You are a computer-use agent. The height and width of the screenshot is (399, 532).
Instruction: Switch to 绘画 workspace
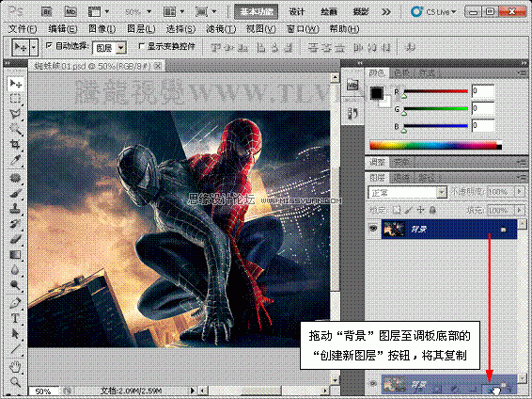(328, 12)
